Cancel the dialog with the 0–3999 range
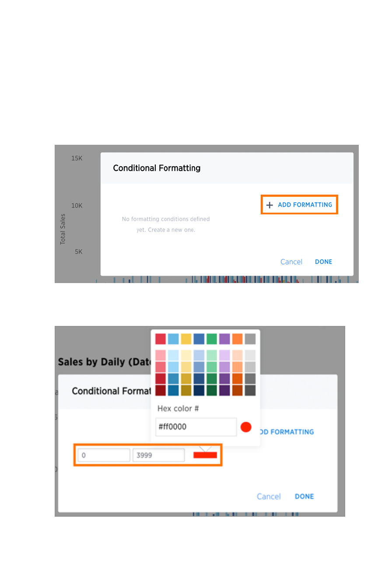The width and height of the screenshot is (378, 588). (269, 496)
